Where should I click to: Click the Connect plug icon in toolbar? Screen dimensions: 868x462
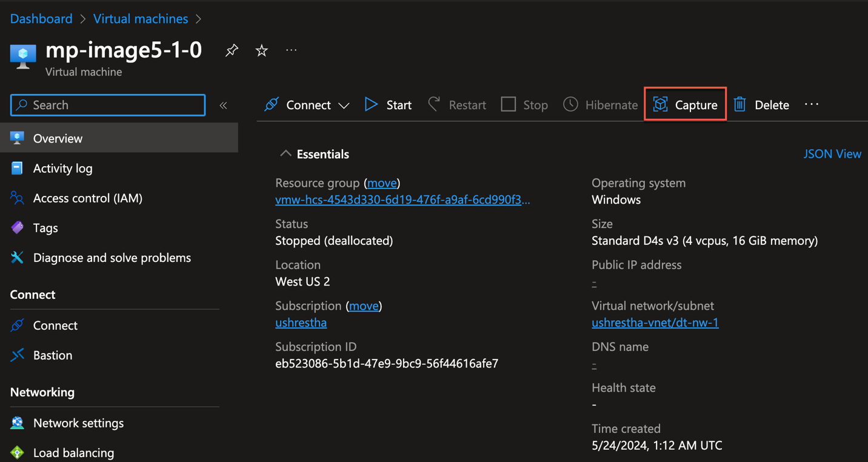272,104
